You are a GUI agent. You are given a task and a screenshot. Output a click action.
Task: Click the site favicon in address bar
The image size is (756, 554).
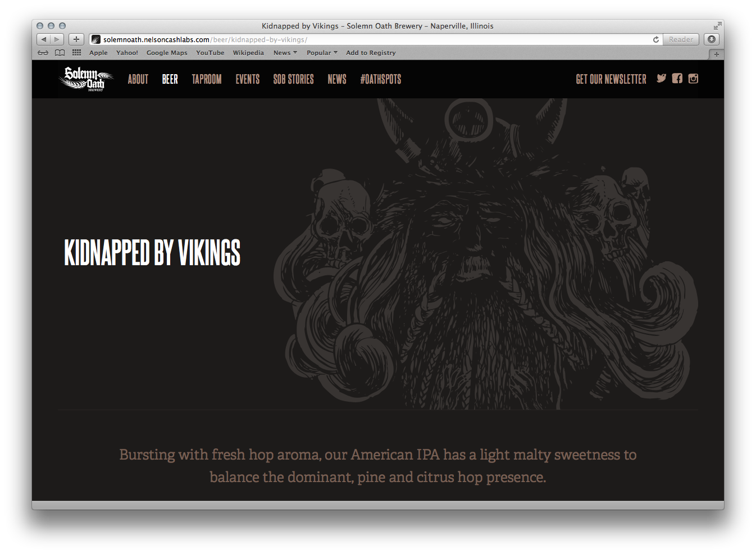pyautogui.click(x=96, y=39)
